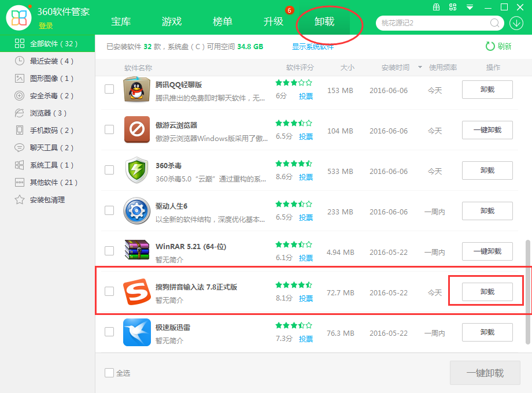Open the 宝库 tab
The width and height of the screenshot is (532, 393).
[121, 22]
